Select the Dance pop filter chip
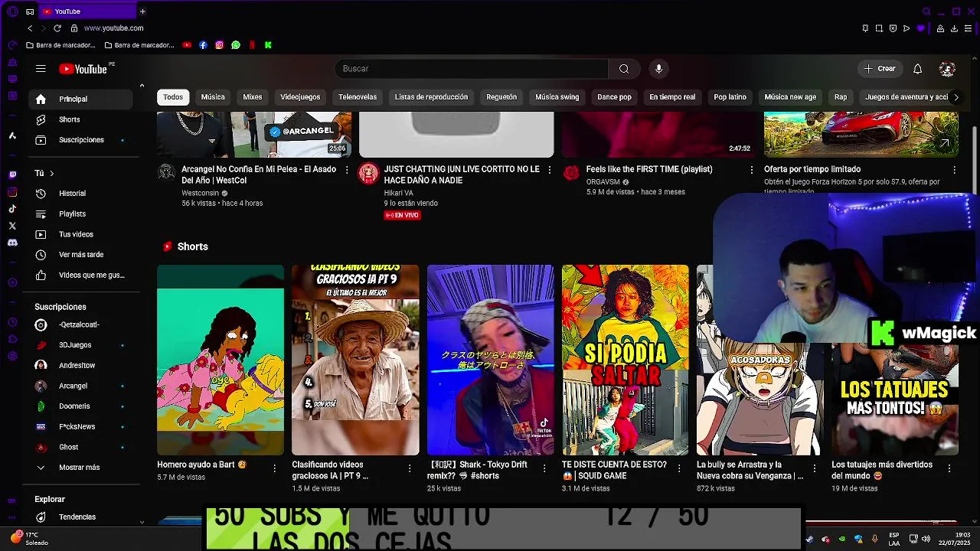Image resolution: width=980 pixels, height=551 pixels. click(614, 97)
